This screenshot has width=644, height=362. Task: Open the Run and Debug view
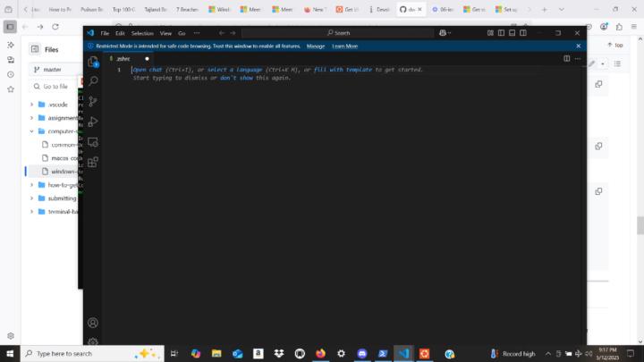point(93,122)
